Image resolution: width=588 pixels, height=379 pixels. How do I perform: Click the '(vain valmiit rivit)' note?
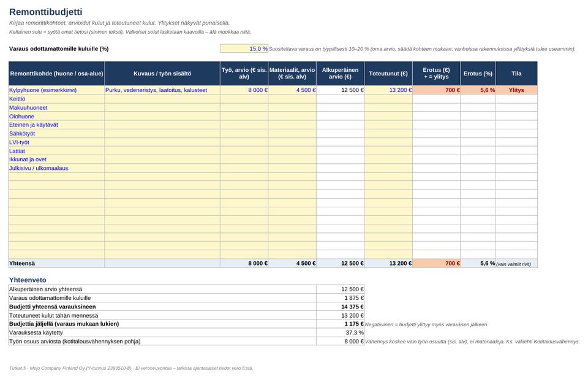(x=513, y=264)
